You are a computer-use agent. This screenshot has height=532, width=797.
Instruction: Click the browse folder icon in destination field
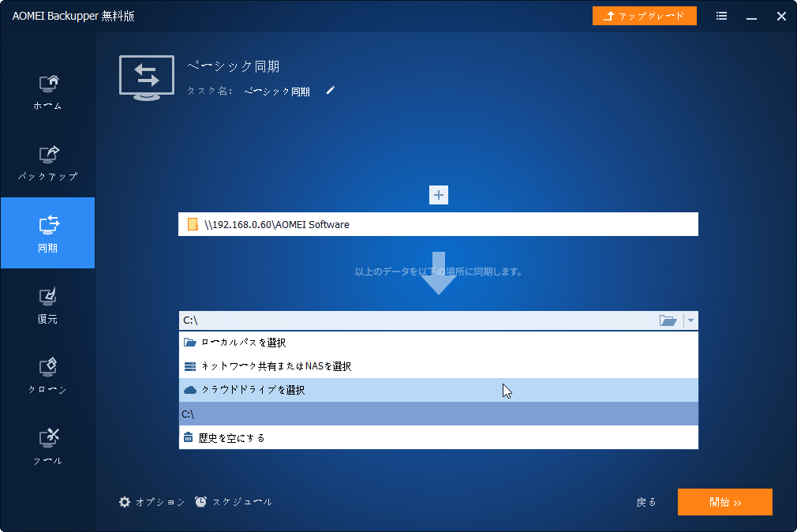668,320
